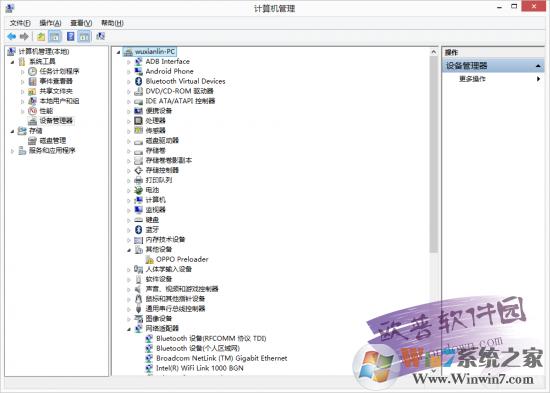Click the 电池 battery icon
Viewport: 550px width, 393px height.
(x=139, y=190)
